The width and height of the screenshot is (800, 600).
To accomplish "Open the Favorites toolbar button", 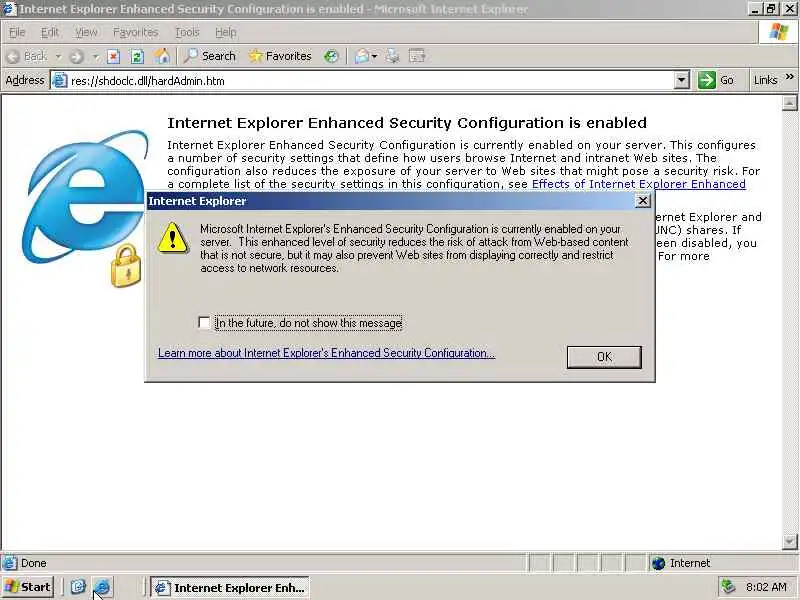I will coord(280,56).
